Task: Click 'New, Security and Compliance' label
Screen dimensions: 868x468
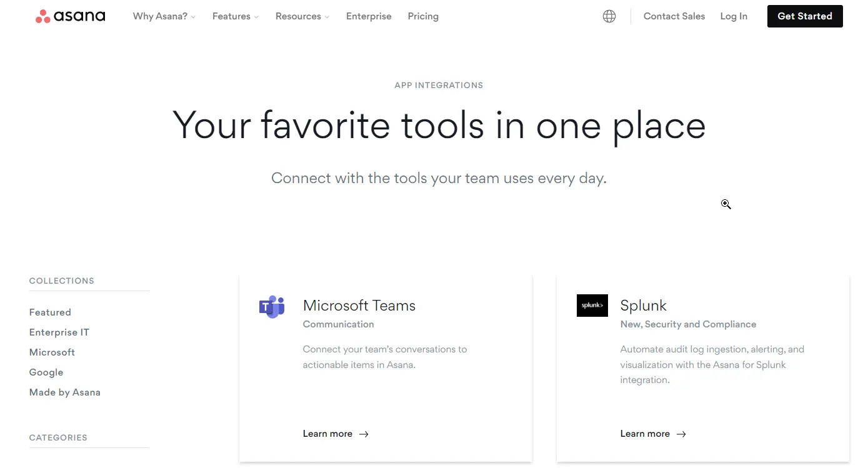Action: click(x=688, y=324)
